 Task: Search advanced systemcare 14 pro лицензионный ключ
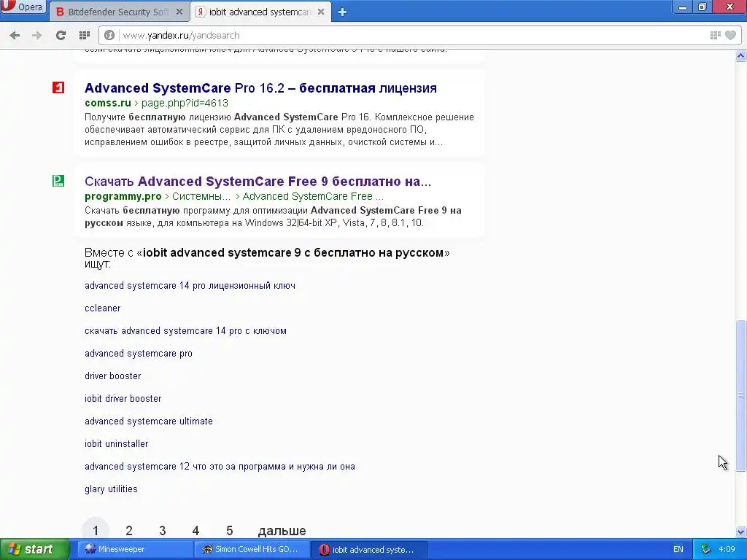pyautogui.click(x=190, y=286)
